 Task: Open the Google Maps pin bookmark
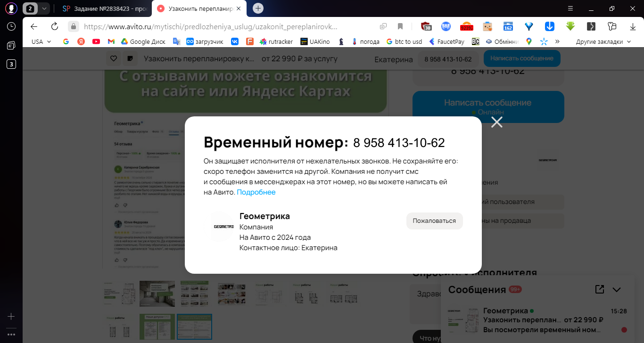pos(529,41)
